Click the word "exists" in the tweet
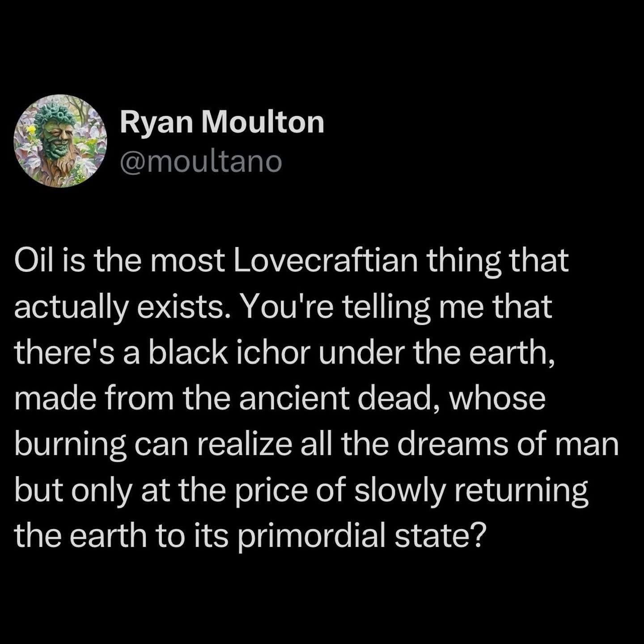Screen dimensions: 644x644 coord(197,307)
